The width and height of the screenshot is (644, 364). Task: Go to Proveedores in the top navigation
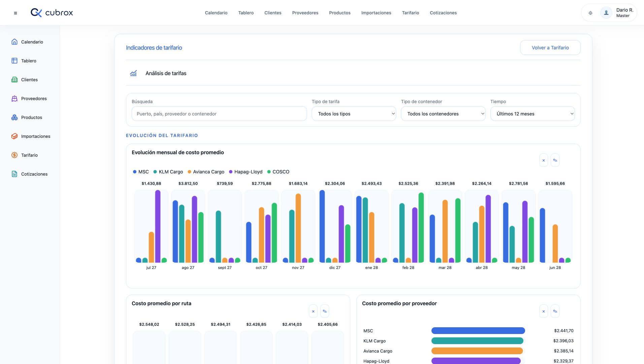coord(305,13)
